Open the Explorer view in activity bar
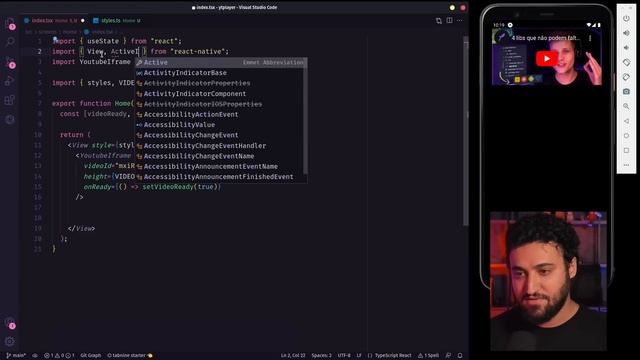This screenshot has width=640, height=360. 10,23
